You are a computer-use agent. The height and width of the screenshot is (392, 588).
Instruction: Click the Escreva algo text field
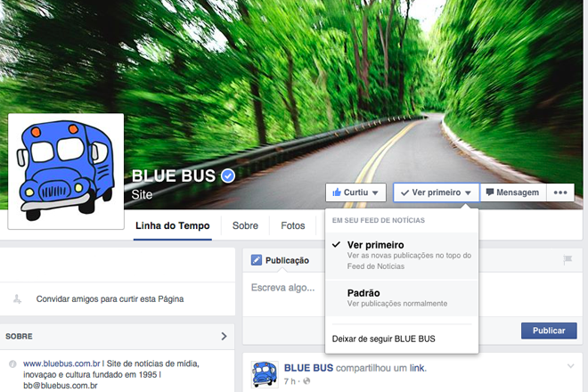pyautogui.click(x=283, y=288)
